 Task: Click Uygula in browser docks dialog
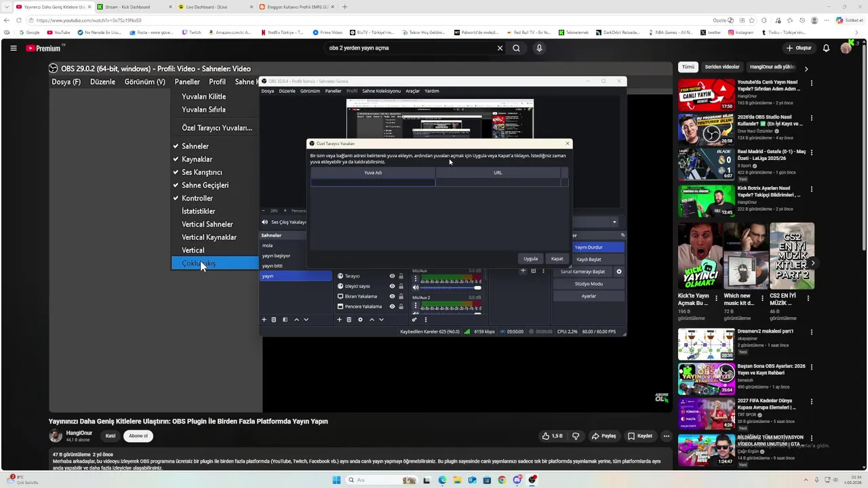click(530, 258)
